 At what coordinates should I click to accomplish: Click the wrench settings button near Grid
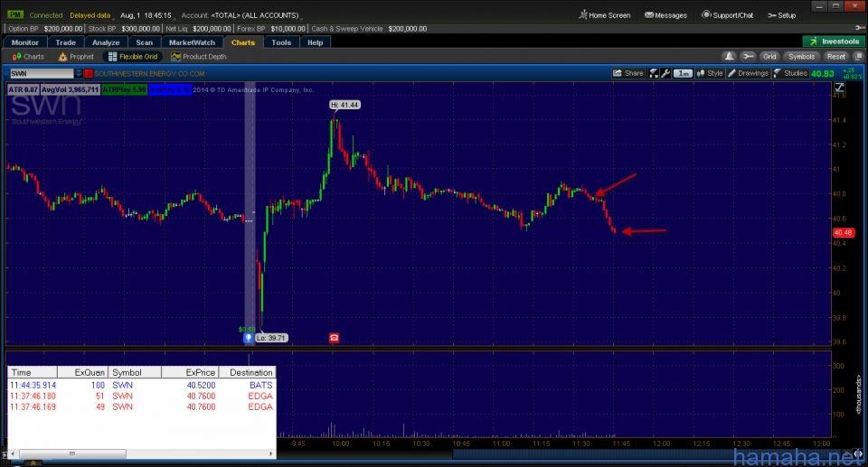[x=748, y=56]
